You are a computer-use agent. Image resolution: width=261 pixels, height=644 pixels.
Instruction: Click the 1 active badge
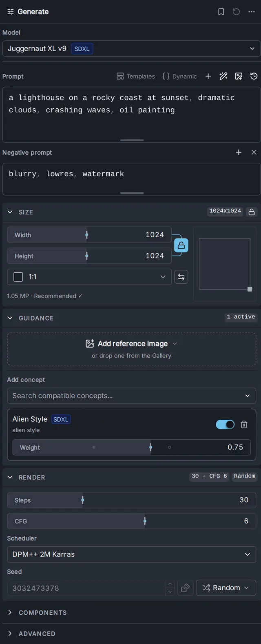coord(241,317)
